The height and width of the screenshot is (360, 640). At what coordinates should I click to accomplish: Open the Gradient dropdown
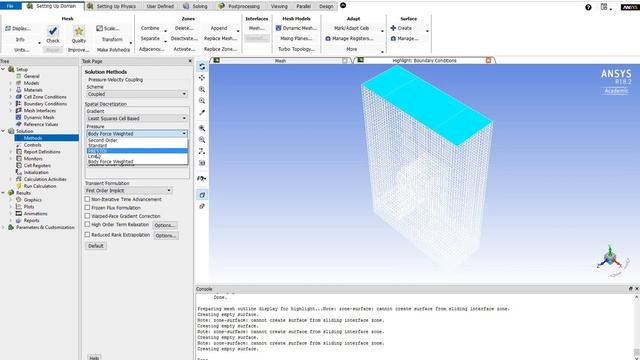pos(137,118)
